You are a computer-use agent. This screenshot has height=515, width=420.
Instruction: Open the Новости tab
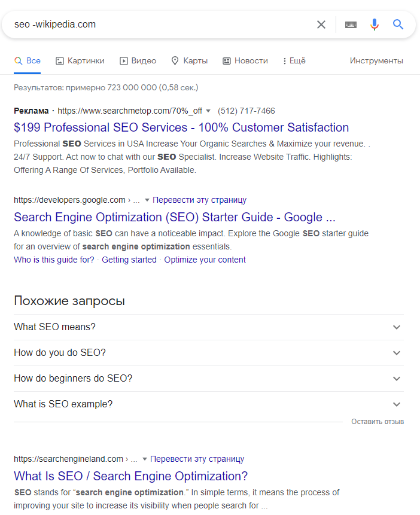pyautogui.click(x=245, y=61)
